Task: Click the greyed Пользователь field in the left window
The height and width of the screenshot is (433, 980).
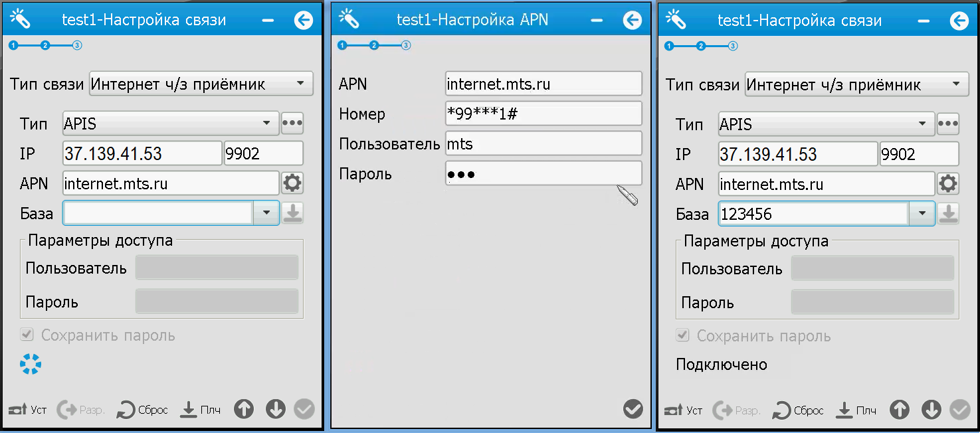Action: [217, 268]
